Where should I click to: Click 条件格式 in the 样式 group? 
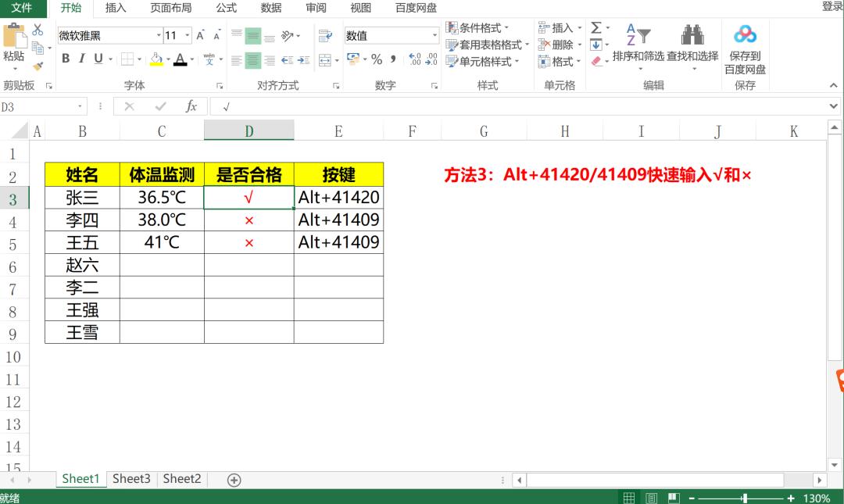click(480, 26)
